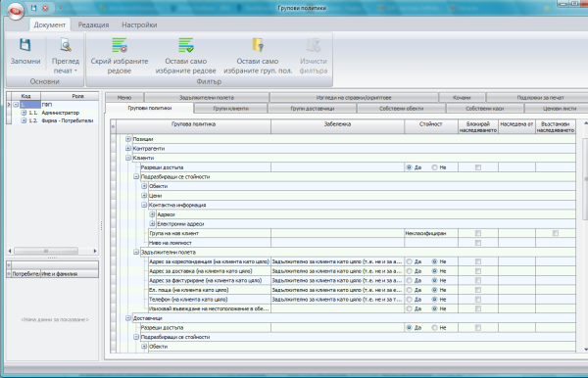Click the Забележка column header
Screen dimensions: 588x378
tap(337, 126)
